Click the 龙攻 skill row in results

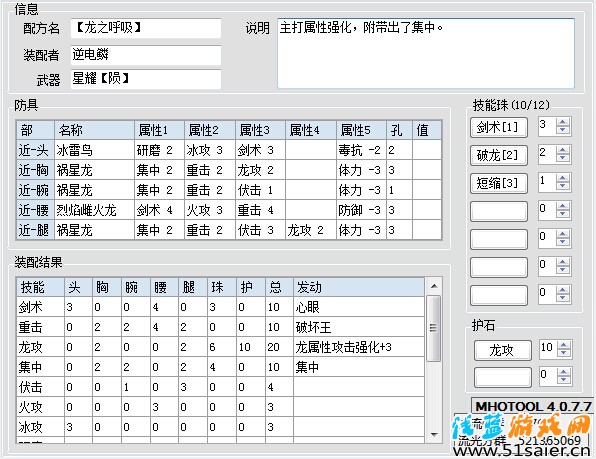220,347
